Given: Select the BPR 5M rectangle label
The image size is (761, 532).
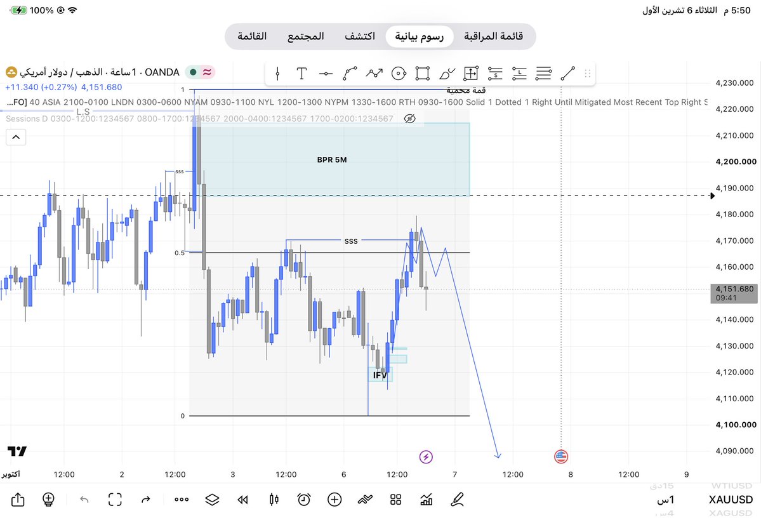Looking at the screenshot, I should point(332,160).
